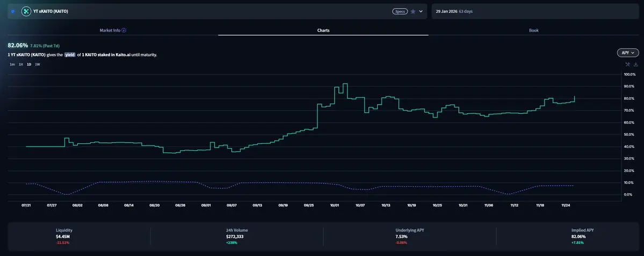644x256 pixels.
Task: Click the 100.0% y-axis label
Action: [629, 74]
